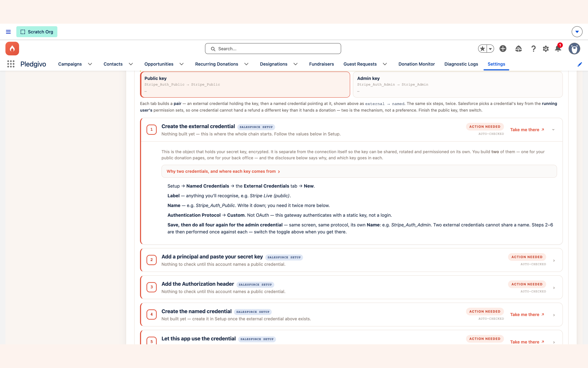Expand the Campaigns tab dropdown chevron

[x=90, y=64]
